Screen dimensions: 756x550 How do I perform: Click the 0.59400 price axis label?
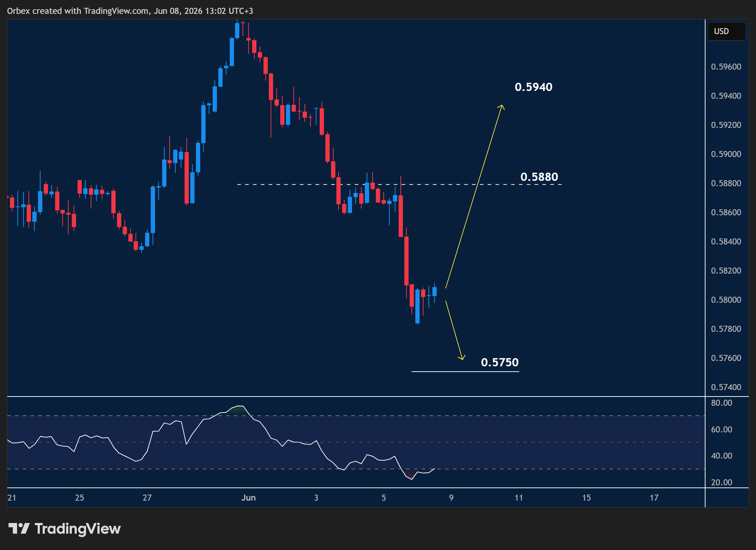726,96
